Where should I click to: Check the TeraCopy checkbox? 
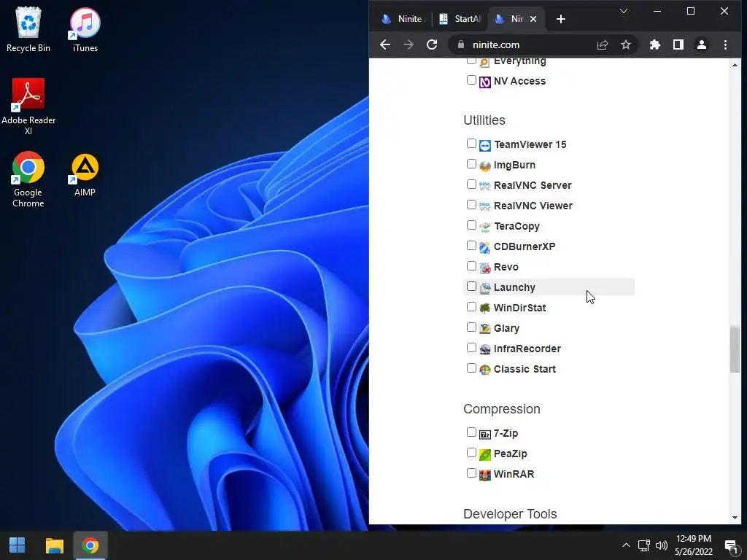point(471,225)
